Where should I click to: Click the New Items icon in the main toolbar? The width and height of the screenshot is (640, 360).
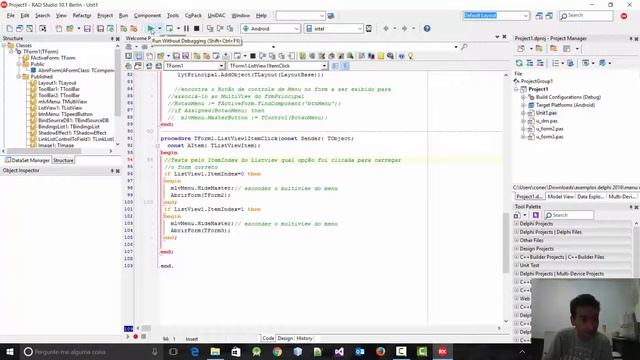click(x=58, y=29)
